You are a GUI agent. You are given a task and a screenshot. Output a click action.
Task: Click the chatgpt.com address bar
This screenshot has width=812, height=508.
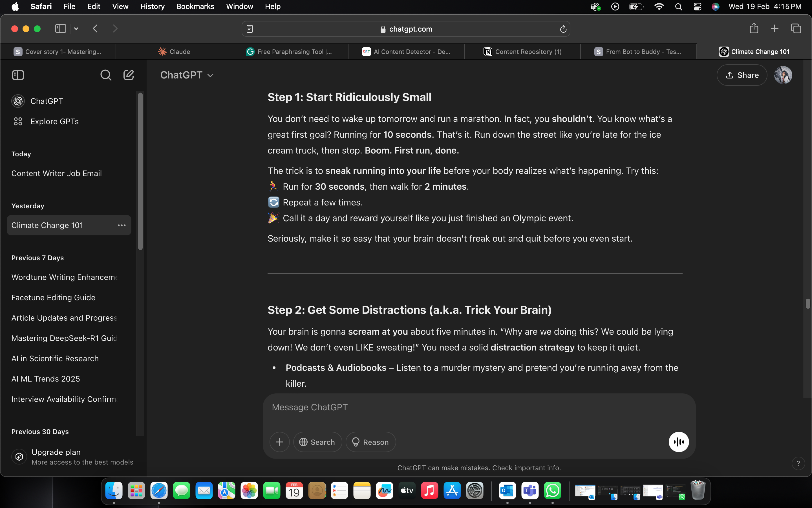click(x=406, y=29)
